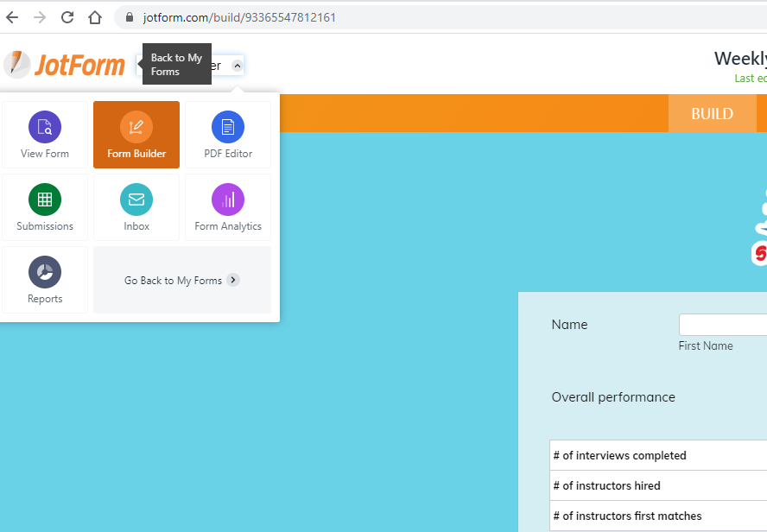Reload the page in browser
The width and height of the screenshot is (767, 532).
(67, 17)
